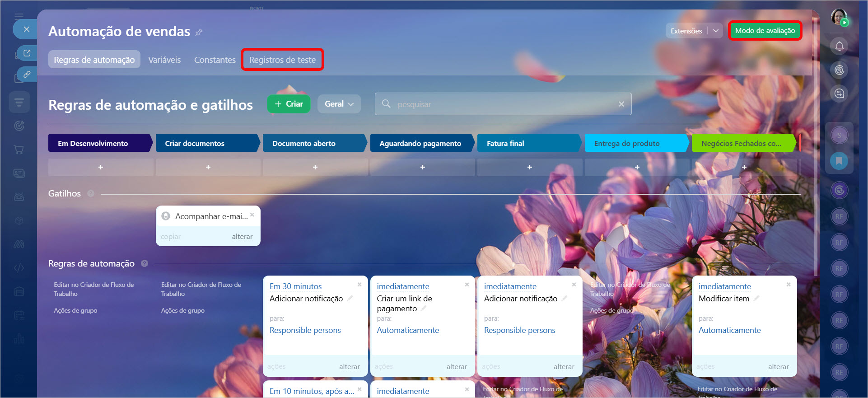The height and width of the screenshot is (398, 868).
Task: Expand the Extensões dropdown
Action: pyautogui.click(x=716, y=31)
